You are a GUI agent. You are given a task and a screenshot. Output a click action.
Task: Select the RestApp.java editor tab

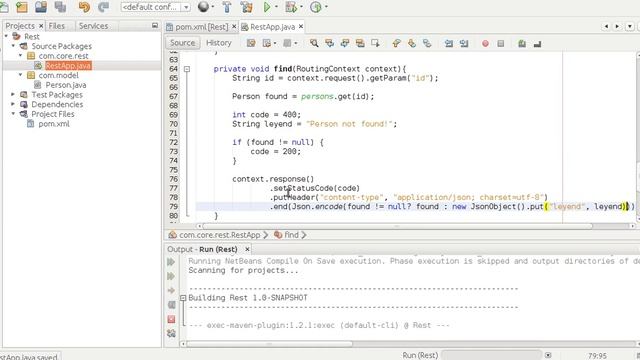[x=272, y=27]
